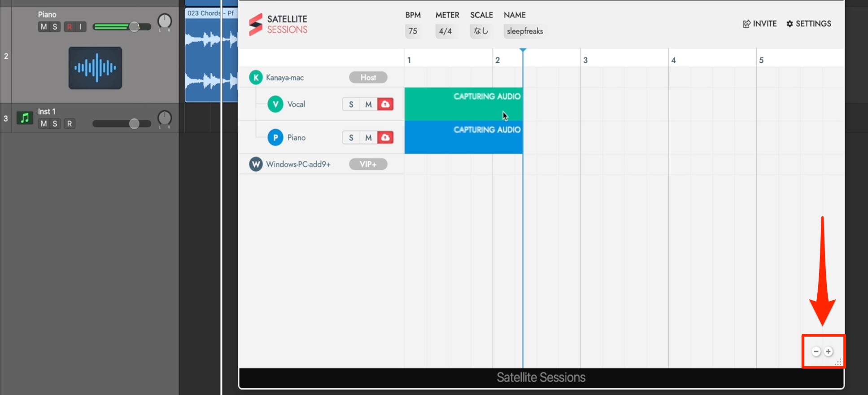The image size is (868, 395).
Task: Open Satellite Sessions SETTINGS
Action: [809, 24]
